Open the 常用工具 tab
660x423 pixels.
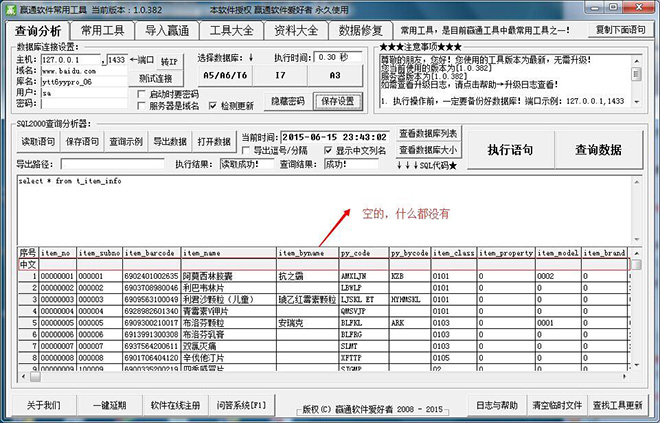tap(102, 30)
